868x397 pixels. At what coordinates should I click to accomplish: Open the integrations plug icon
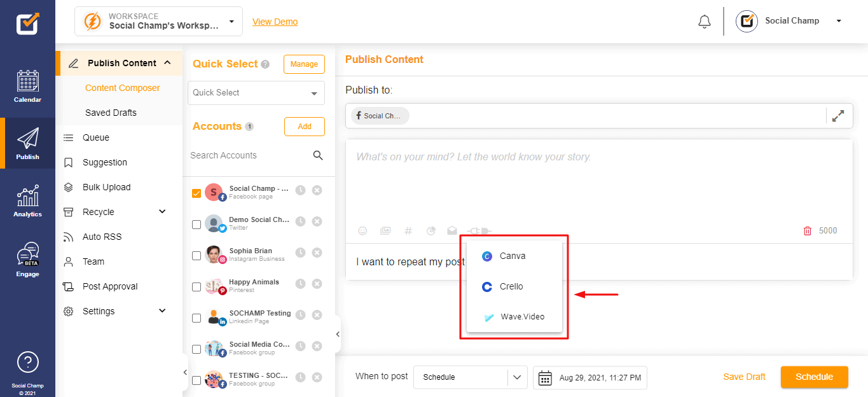[x=479, y=231]
